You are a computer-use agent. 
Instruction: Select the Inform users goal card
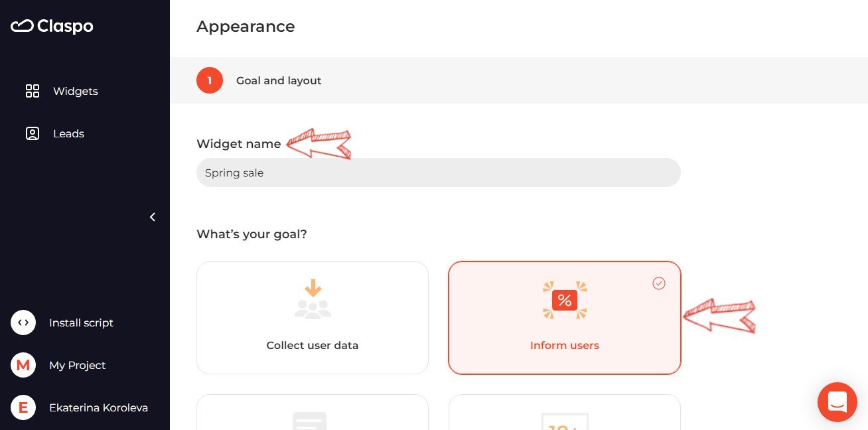pos(565,318)
